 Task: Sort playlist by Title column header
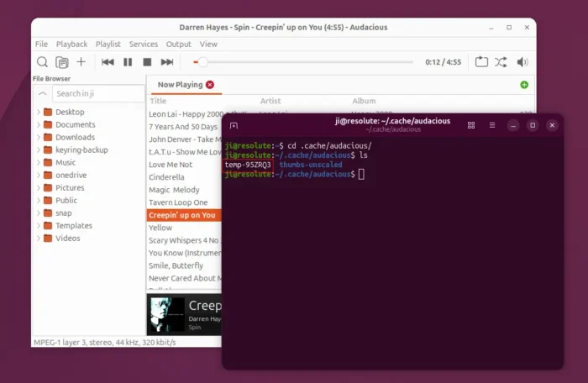(x=158, y=101)
